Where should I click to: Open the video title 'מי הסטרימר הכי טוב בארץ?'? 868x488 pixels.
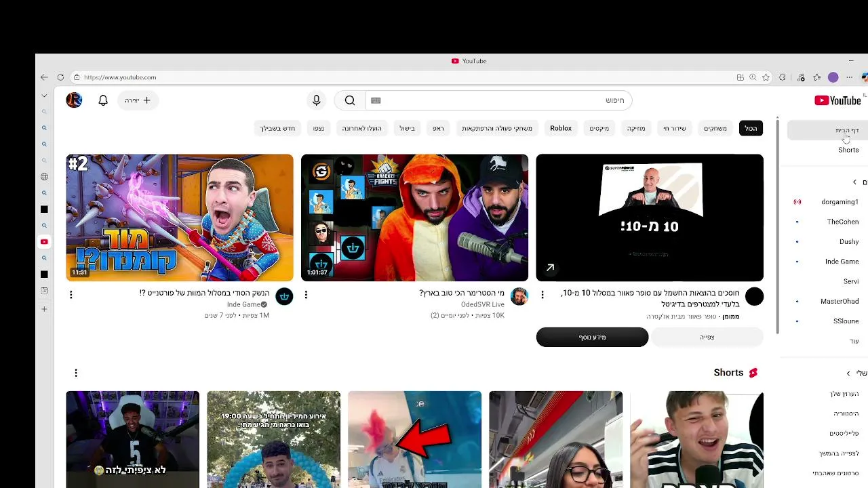[462, 293]
